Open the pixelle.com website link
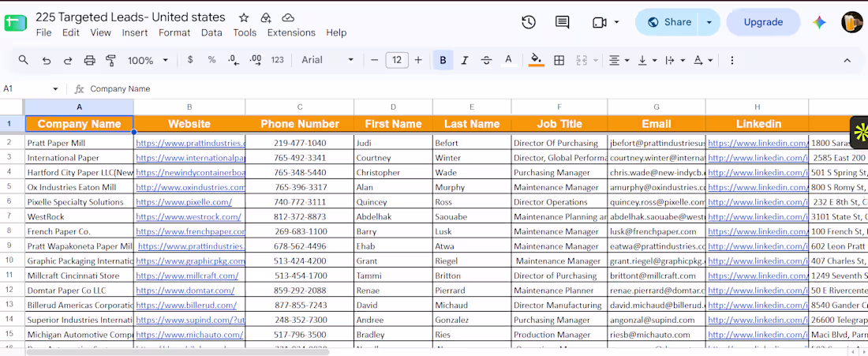 pyautogui.click(x=184, y=202)
